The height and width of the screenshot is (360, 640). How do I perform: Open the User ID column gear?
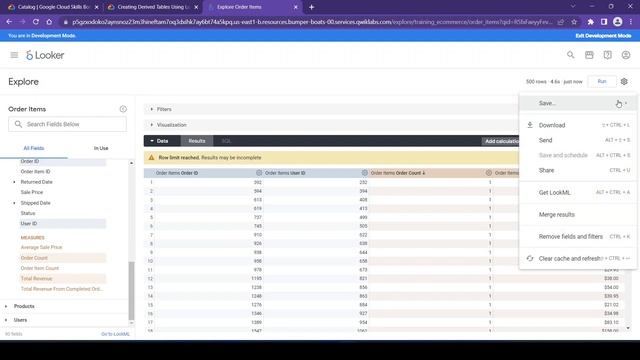364,173
